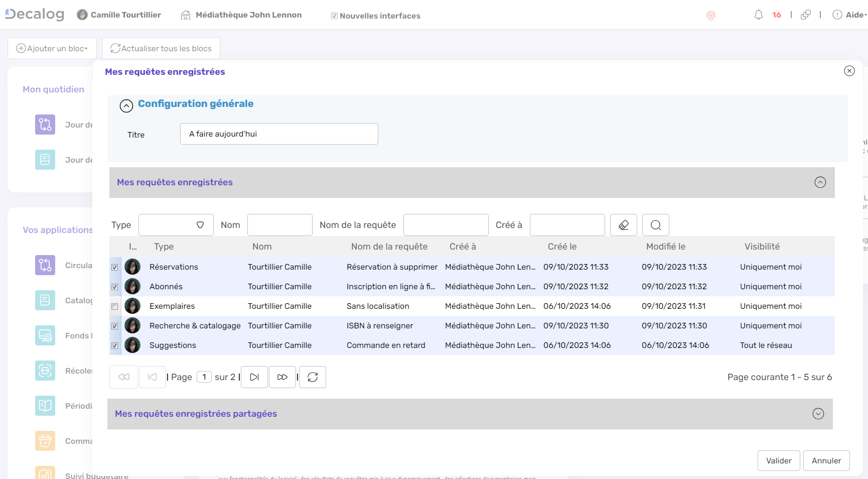Open notifications via the bell icon
The width and height of the screenshot is (868, 479).
click(x=759, y=15)
